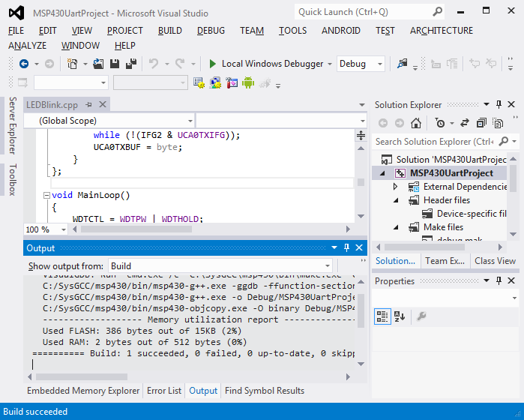The height and width of the screenshot is (420, 524).
Task: Pin the Output panel with auto hide
Action: [x=346, y=247]
